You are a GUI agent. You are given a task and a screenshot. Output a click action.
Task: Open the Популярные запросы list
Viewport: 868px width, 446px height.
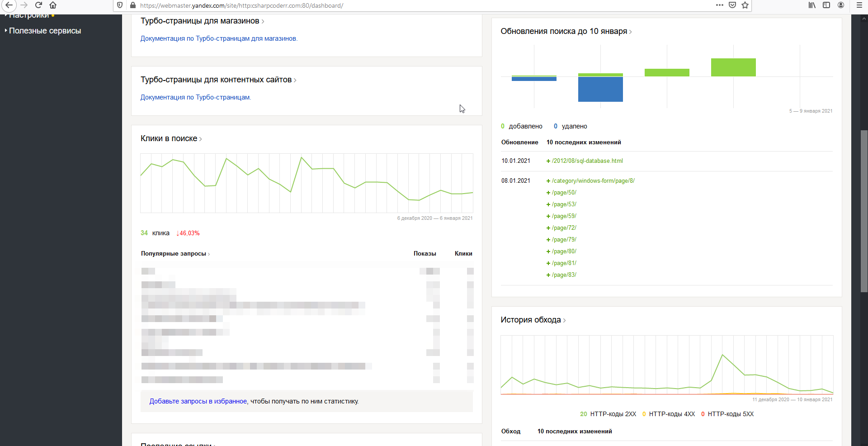coord(174,254)
